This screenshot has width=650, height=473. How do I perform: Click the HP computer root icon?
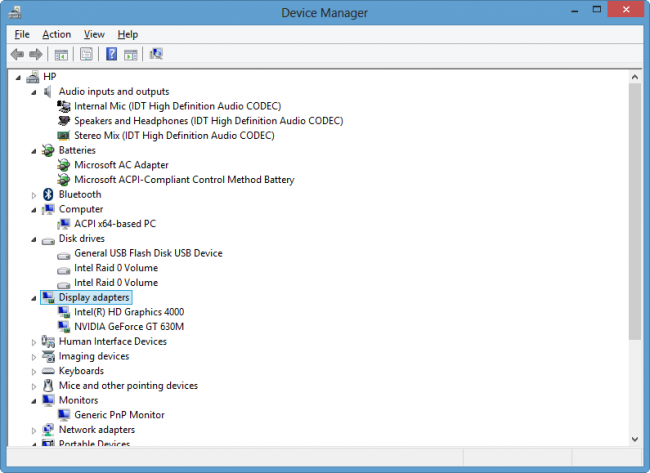(33, 77)
